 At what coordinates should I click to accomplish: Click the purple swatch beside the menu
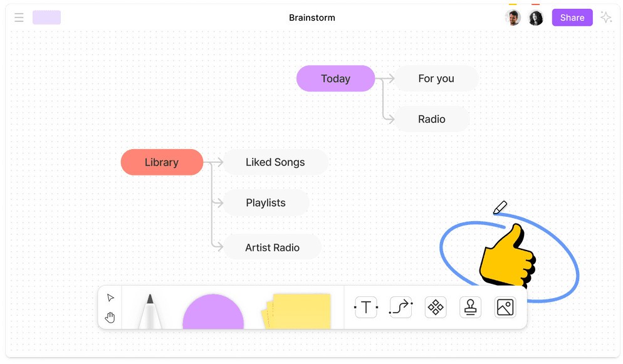point(46,18)
